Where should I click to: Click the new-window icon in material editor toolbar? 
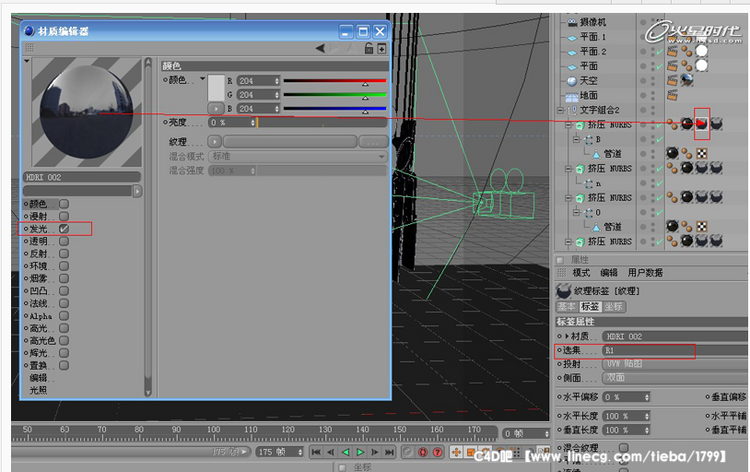point(381,48)
